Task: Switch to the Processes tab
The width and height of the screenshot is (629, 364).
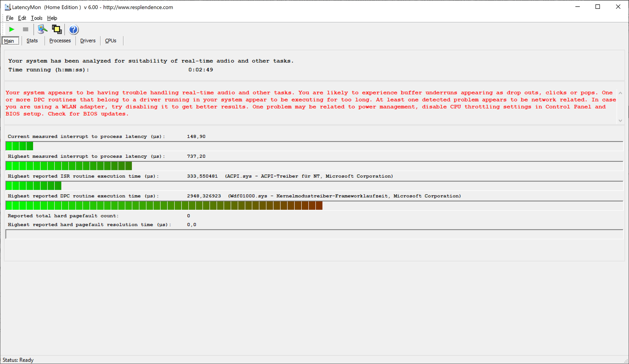Action: [x=60, y=41]
